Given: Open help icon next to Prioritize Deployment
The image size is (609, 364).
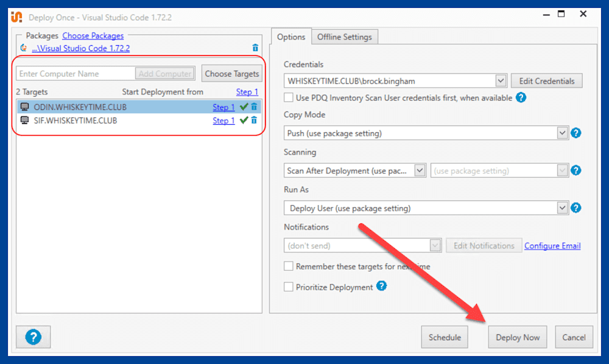Looking at the screenshot, I should pyautogui.click(x=381, y=286).
